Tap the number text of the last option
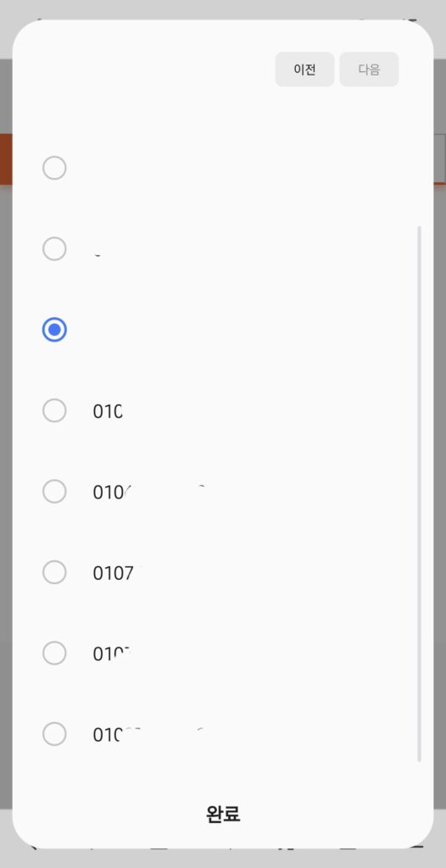This screenshot has height=868, width=446. point(116,735)
